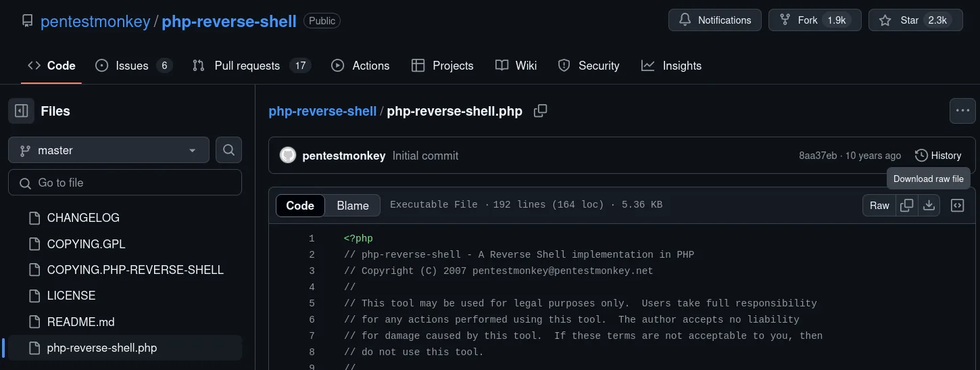
Task: Go to the Projects tab
Action: [443, 66]
